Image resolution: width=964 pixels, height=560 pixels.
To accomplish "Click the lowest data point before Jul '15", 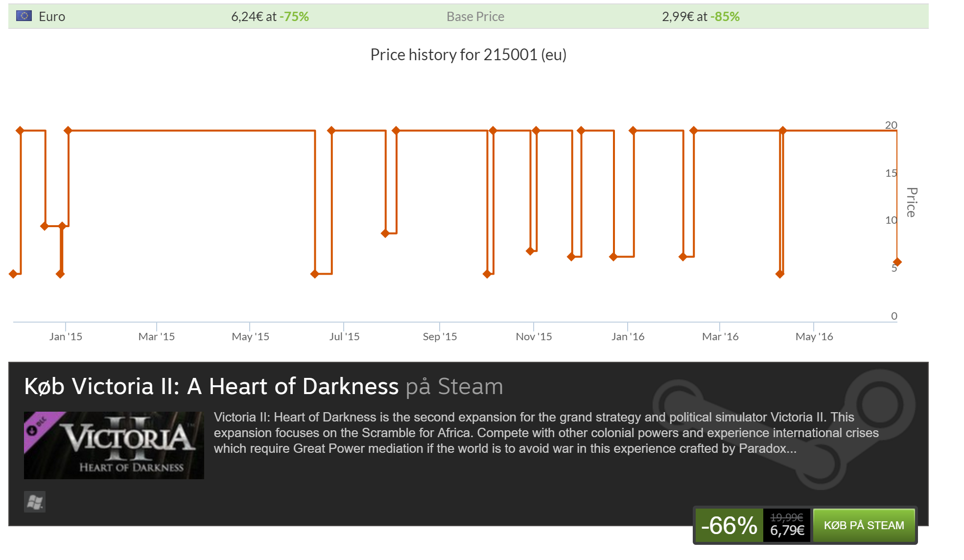I will point(315,274).
